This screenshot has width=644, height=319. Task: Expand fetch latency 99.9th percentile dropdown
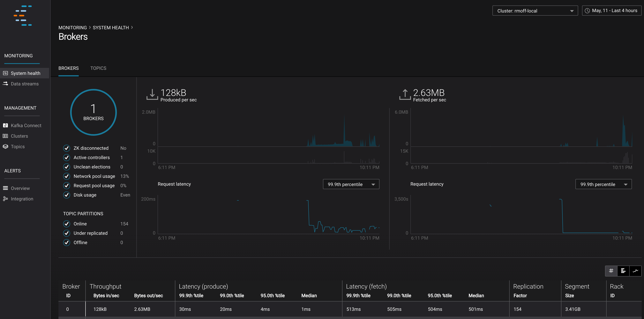[603, 184]
